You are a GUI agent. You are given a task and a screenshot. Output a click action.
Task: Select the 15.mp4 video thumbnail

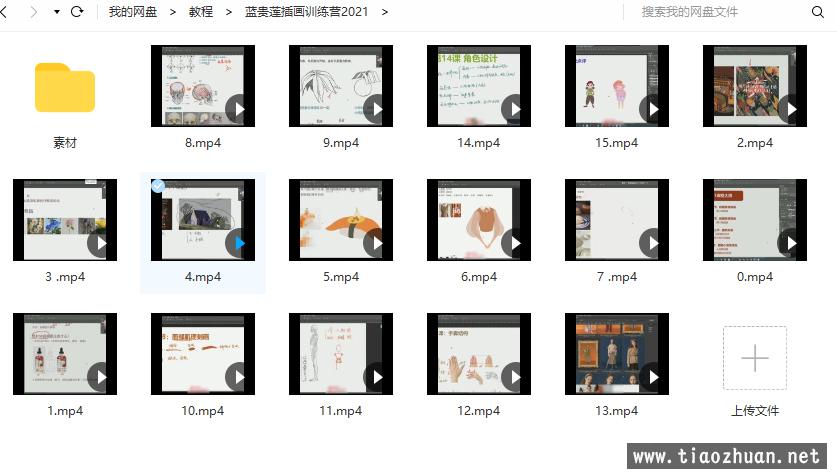click(x=616, y=86)
